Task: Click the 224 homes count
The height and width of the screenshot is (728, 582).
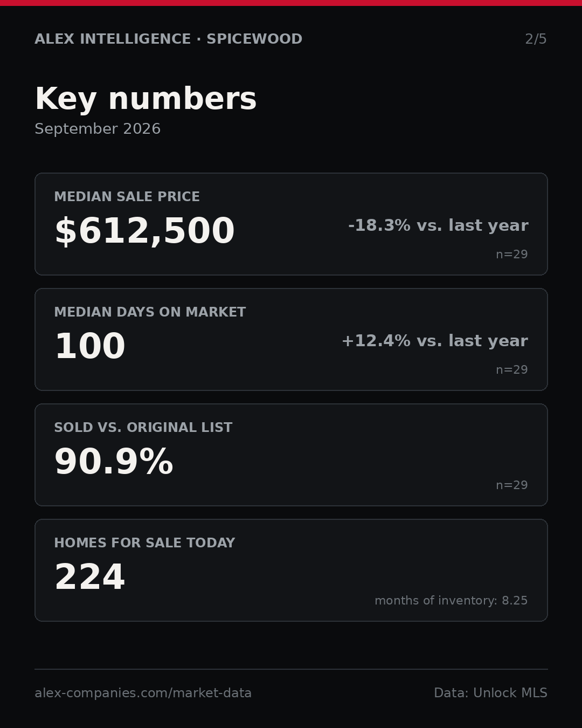Action: pyautogui.click(x=90, y=578)
